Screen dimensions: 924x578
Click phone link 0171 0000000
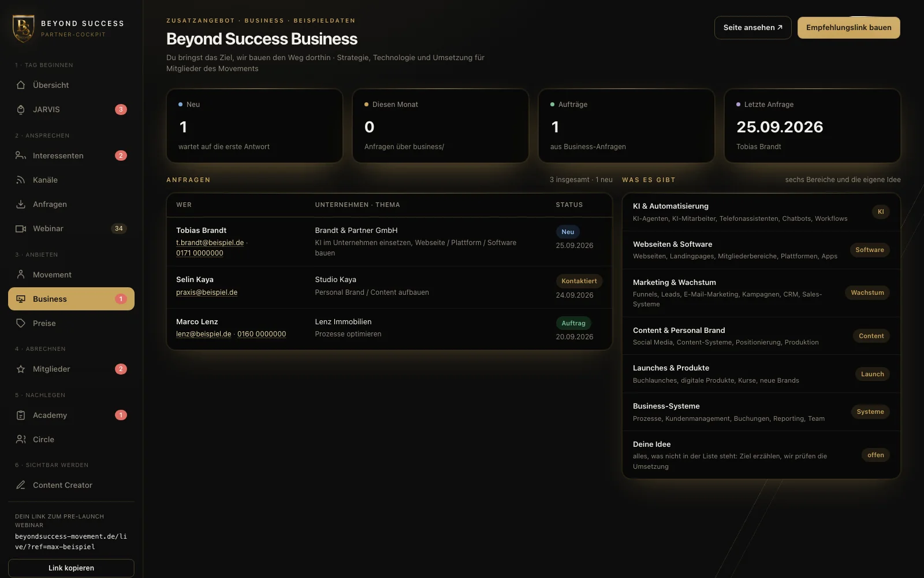[199, 253]
